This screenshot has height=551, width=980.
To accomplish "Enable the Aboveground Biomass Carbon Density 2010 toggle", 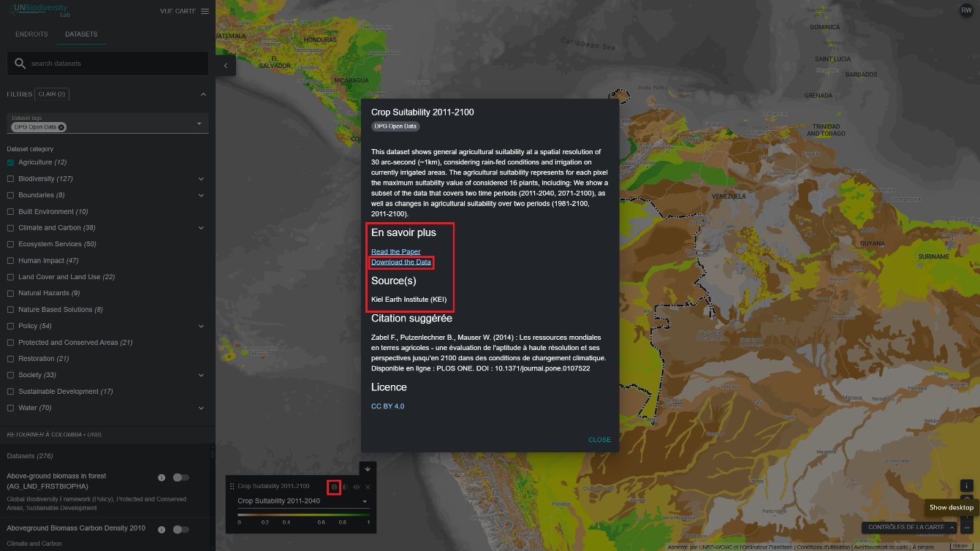I will [x=181, y=530].
